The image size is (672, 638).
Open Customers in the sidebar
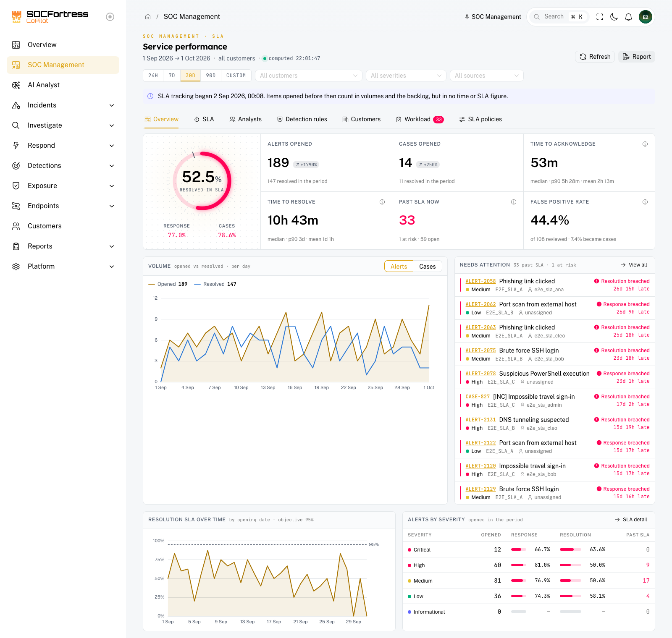pos(63,226)
